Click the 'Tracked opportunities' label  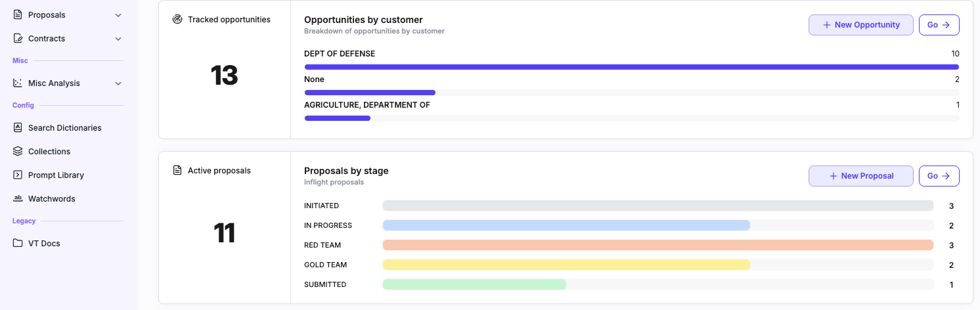pos(229,20)
